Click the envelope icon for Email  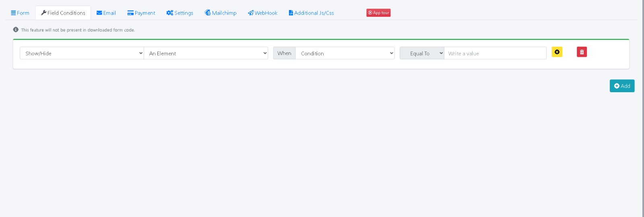coord(99,13)
